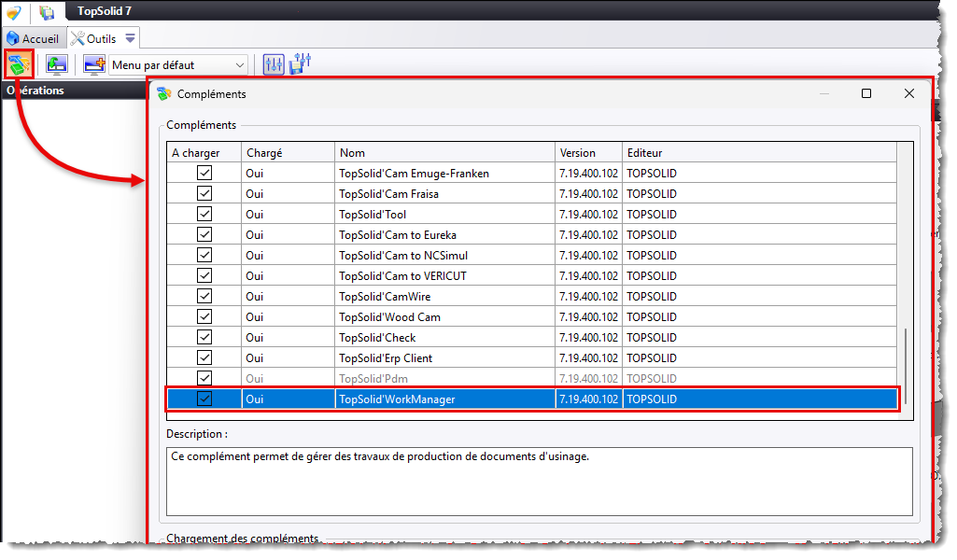Open the Compléments add-ins toolbar icon
The image size is (957, 560).
(x=19, y=64)
